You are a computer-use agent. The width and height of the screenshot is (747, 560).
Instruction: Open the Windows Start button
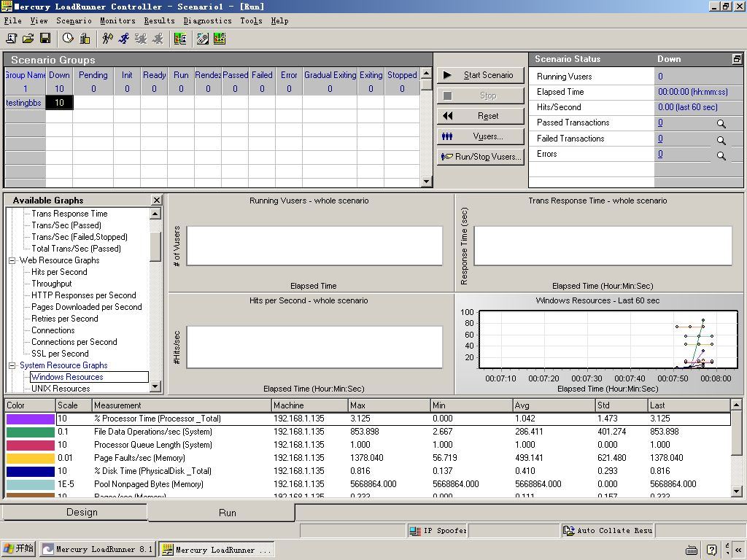point(18,548)
